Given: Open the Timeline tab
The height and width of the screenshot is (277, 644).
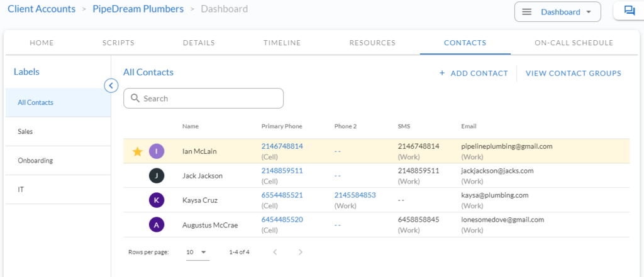Looking at the screenshot, I should click(282, 43).
